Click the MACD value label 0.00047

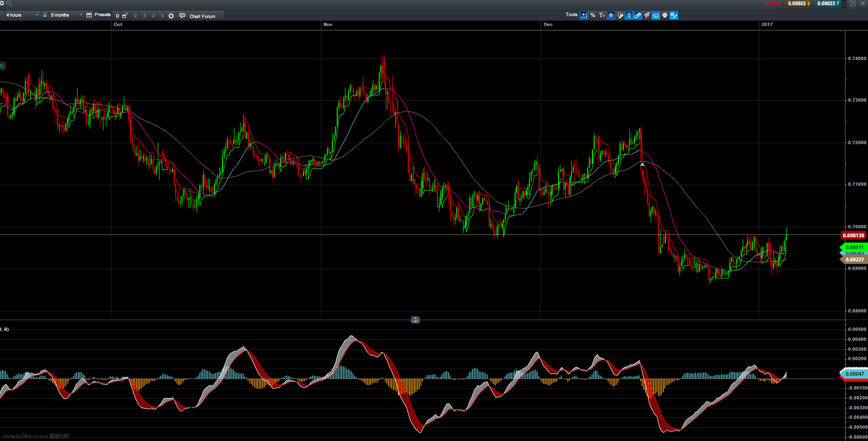click(854, 374)
